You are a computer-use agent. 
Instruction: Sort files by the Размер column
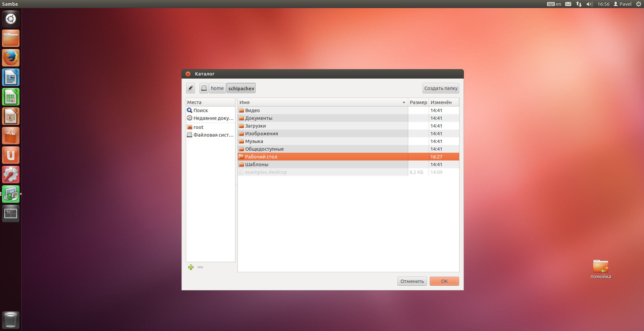(x=418, y=102)
